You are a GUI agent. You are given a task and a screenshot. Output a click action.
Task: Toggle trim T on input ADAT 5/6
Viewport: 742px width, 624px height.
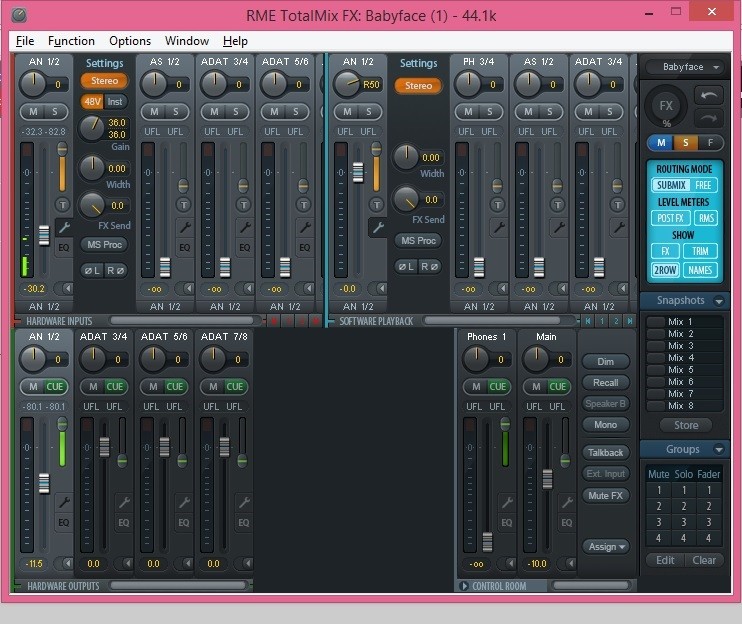pos(303,205)
